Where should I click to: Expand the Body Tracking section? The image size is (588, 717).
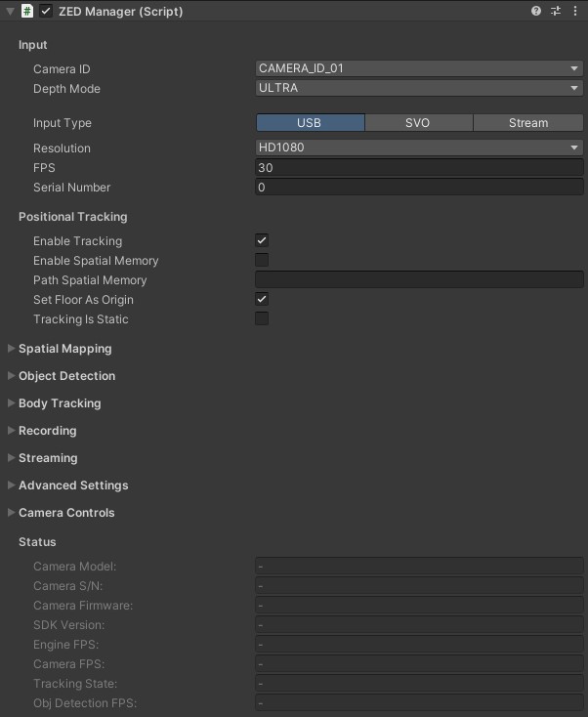pos(12,403)
